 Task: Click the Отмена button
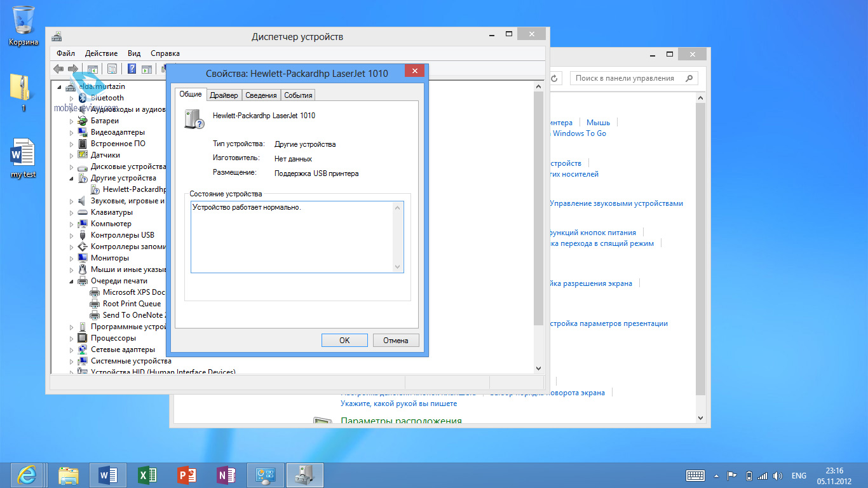pos(395,341)
